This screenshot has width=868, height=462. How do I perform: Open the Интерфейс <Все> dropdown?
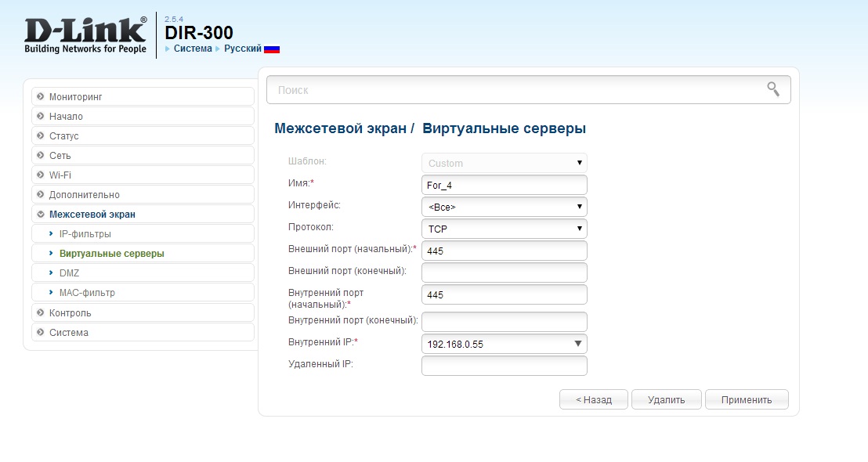pyautogui.click(x=505, y=207)
